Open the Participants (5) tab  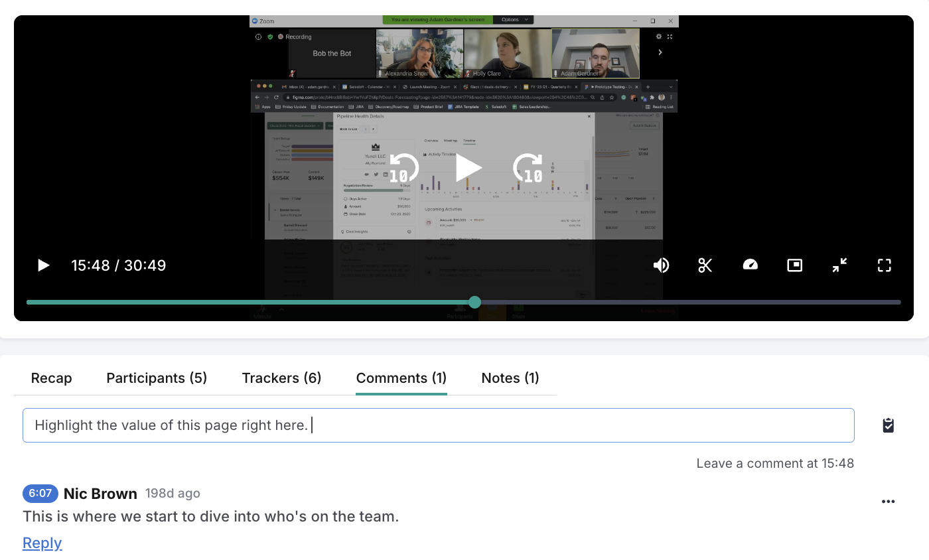(157, 378)
